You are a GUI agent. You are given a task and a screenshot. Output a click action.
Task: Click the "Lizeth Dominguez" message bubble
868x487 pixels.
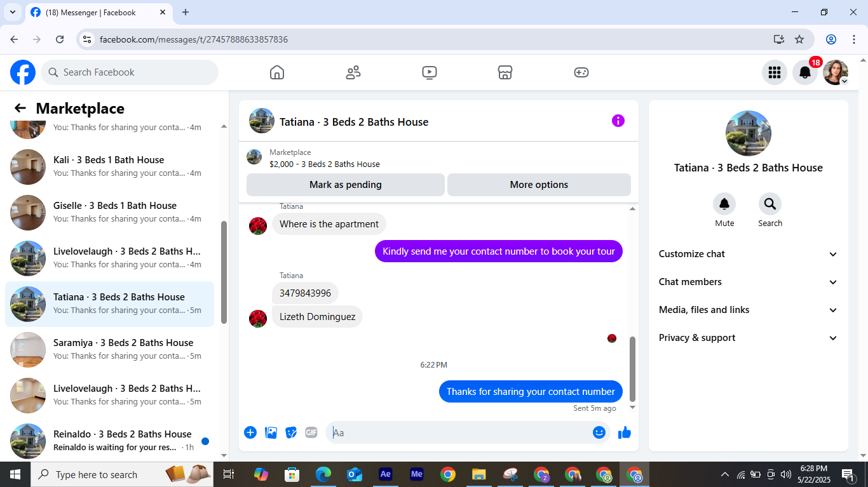317,317
